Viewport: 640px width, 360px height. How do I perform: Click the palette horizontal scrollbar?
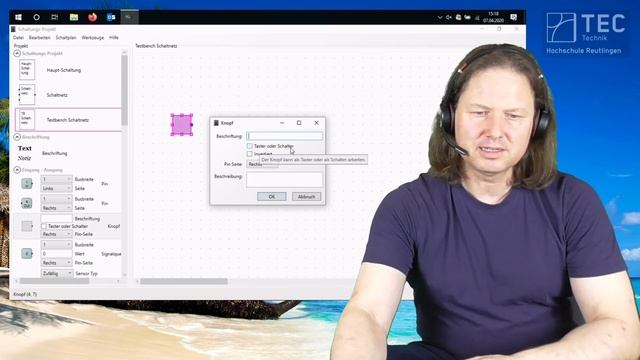coord(54,281)
